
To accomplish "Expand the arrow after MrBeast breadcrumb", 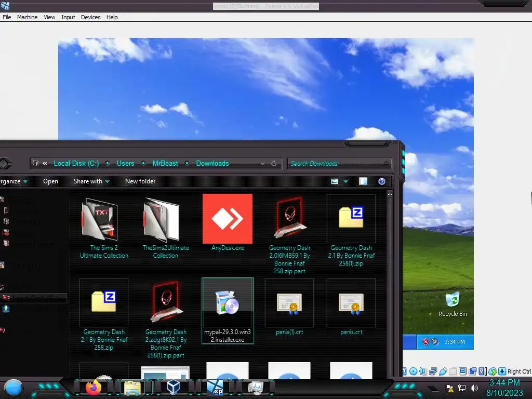I will tap(187, 164).
